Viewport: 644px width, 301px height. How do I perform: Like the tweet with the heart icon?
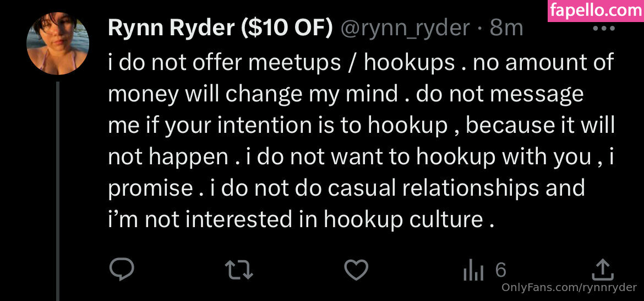point(356,270)
